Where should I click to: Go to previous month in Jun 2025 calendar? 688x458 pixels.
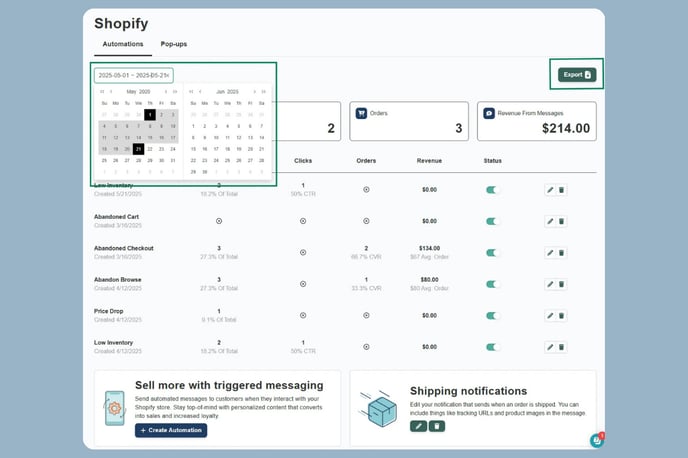click(200, 92)
